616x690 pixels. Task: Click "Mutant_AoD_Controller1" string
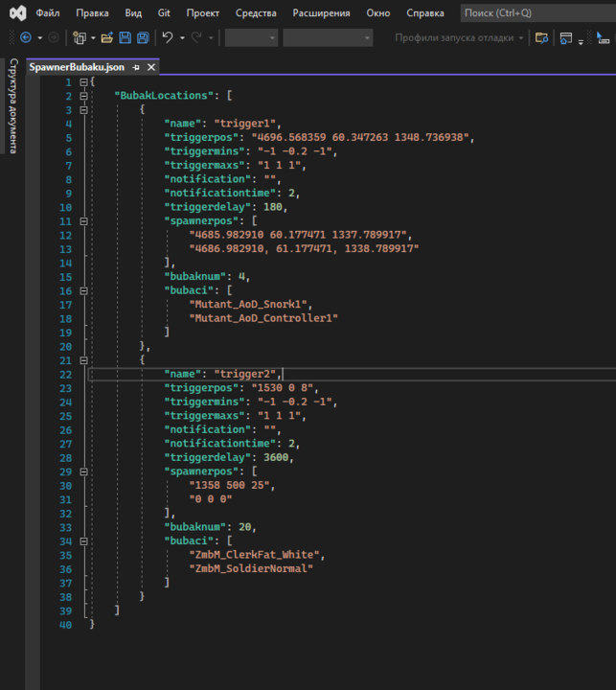point(263,318)
